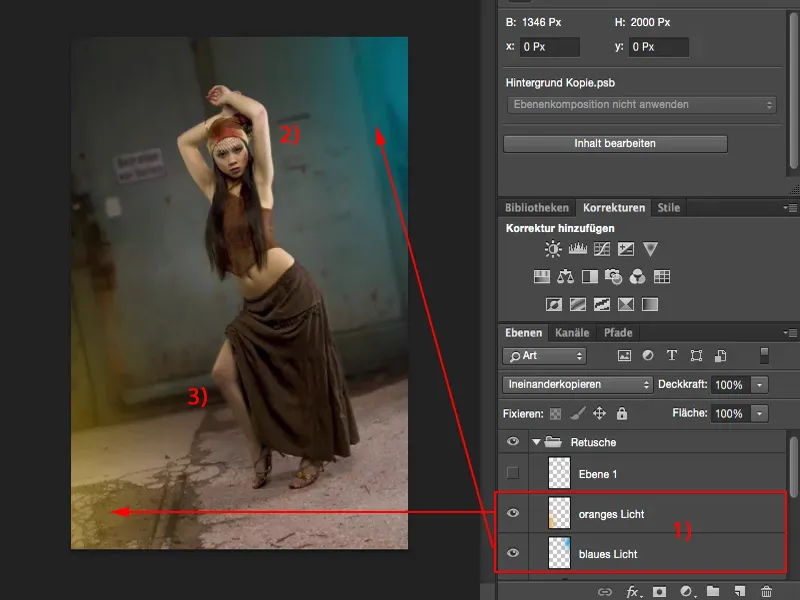The width and height of the screenshot is (800, 600).
Task: Filter layers by shape layers
Action: click(x=696, y=356)
